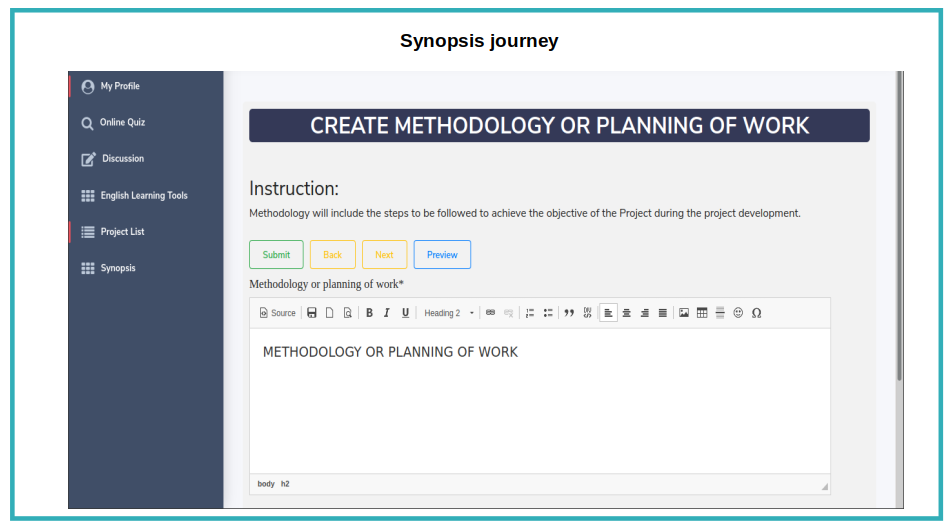
Task: Click the New Page icon
Action: click(x=329, y=313)
